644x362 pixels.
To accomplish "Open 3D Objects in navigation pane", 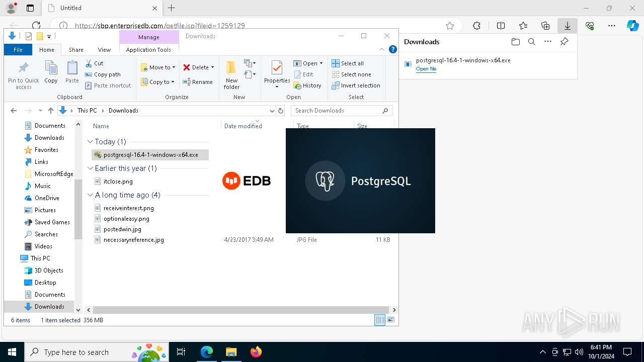I will coord(48,270).
